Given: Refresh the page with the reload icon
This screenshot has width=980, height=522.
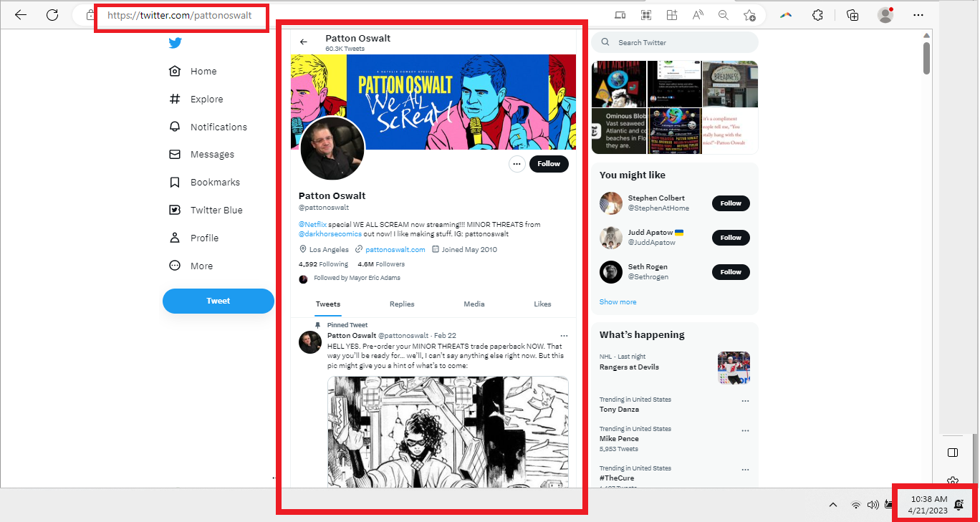Looking at the screenshot, I should pos(52,15).
